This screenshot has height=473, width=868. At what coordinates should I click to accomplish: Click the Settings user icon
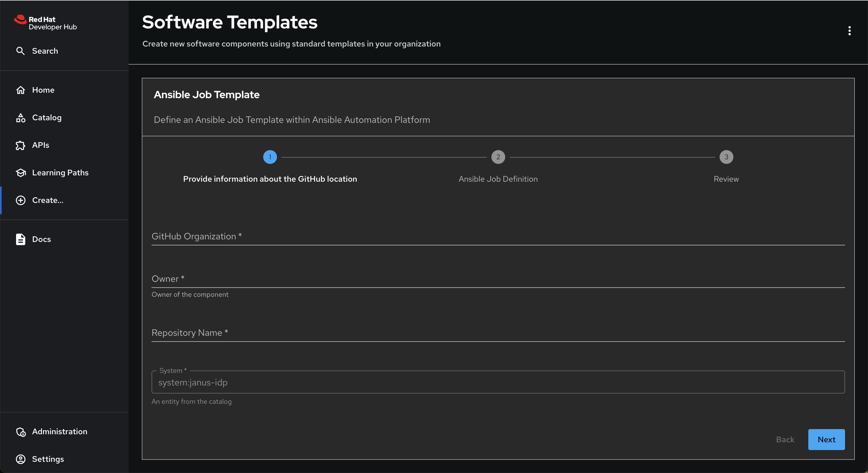(21, 459)
